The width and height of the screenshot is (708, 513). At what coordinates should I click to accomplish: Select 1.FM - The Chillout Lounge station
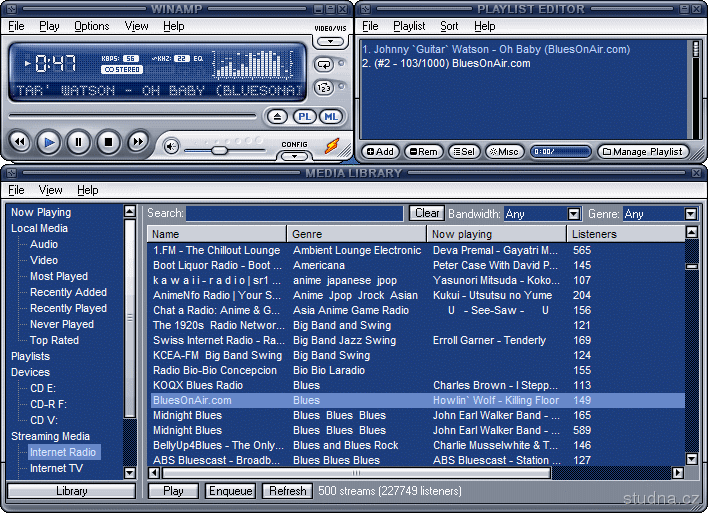(418, 250)
